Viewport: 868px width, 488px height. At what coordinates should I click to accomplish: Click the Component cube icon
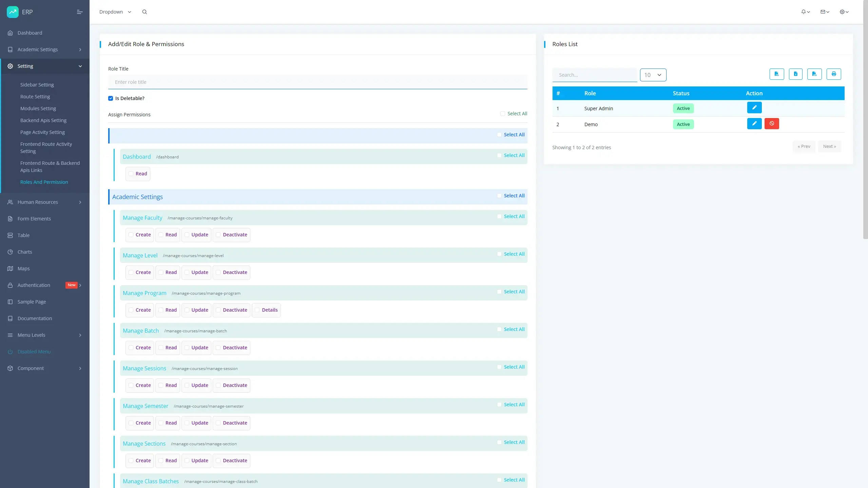click(x=10, y=368)
